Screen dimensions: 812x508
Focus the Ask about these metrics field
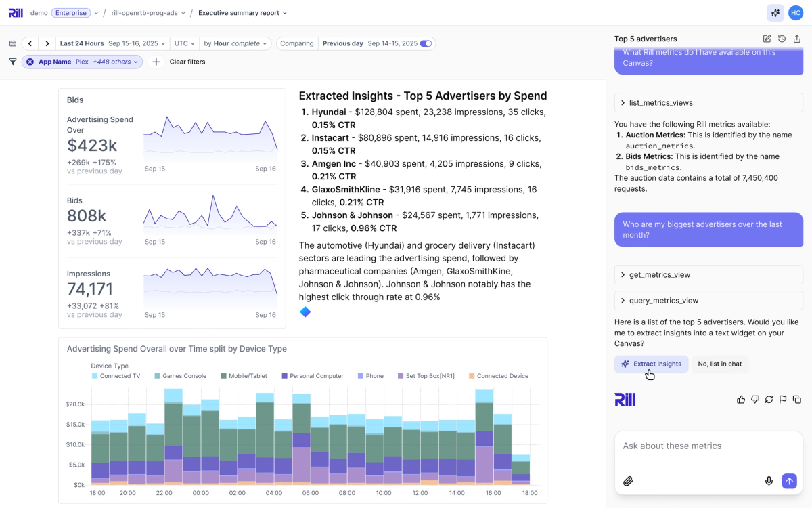pos(708,446)
